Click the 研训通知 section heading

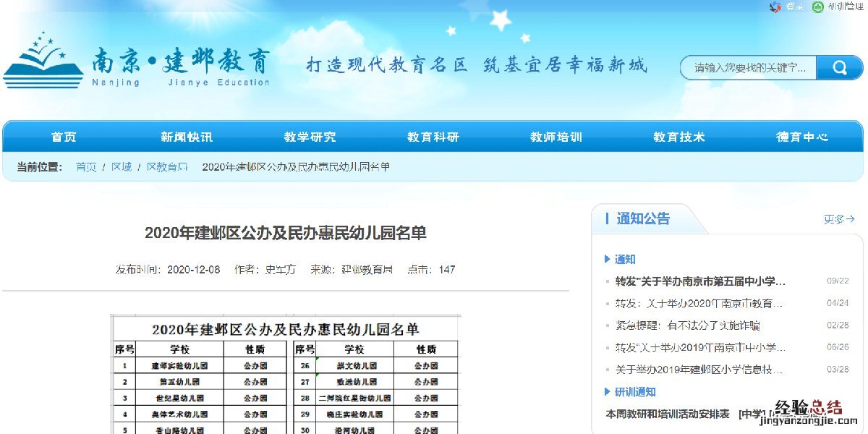[x=635, y=392]
